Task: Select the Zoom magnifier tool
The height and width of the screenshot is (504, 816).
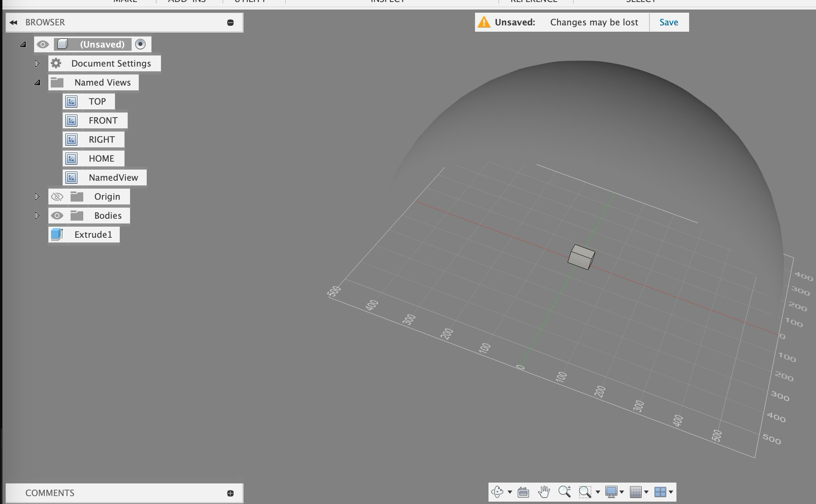Action: (565, 492)
